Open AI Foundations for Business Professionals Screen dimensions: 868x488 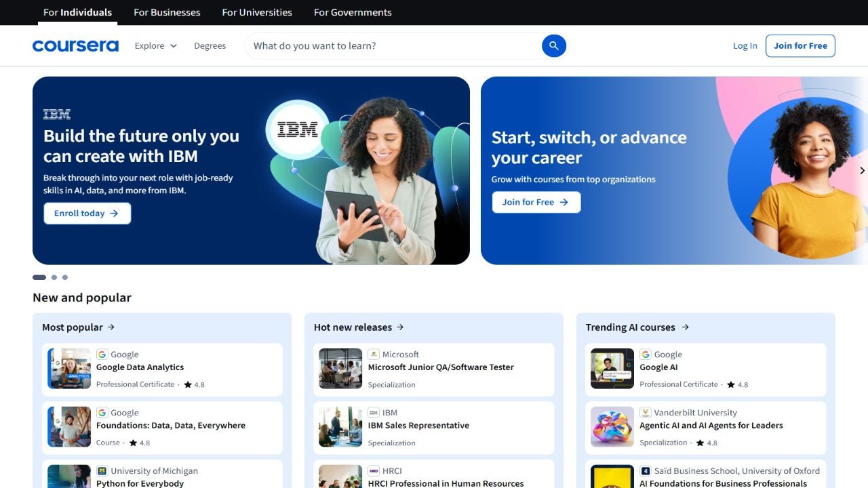[723, 483]
